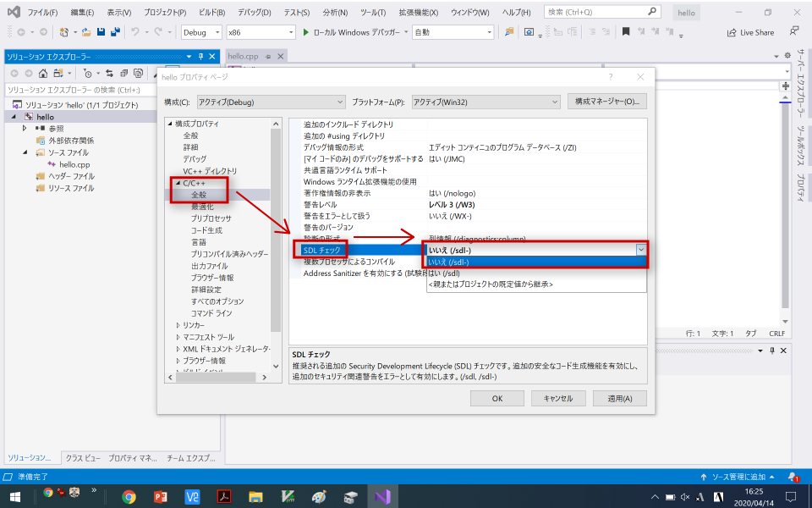Click the Visual Studio taskbar icon

[382, 497]
